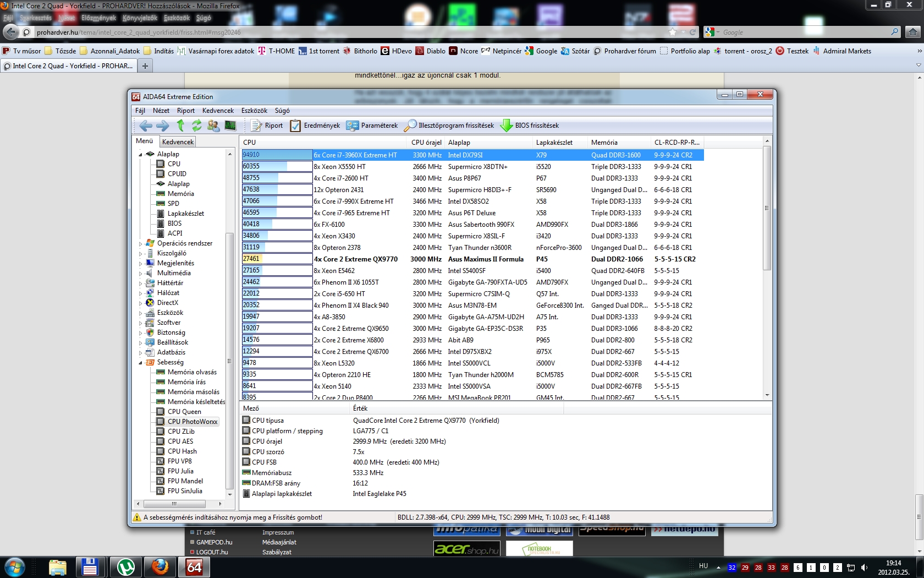Select SPD in the tree
Screen dimensions: 924x578
(173, 204)
